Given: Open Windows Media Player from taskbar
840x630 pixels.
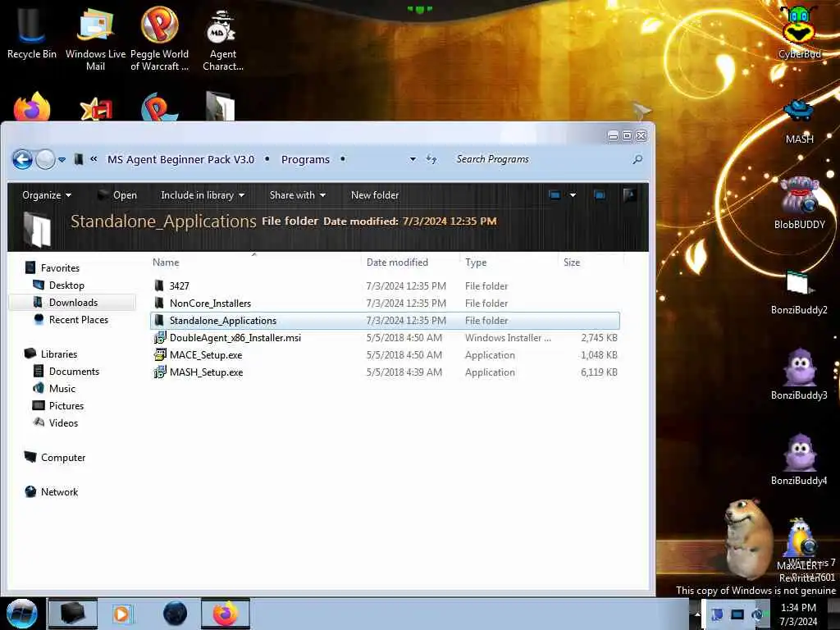Looking at the screenshot, I should pos(121,614).
